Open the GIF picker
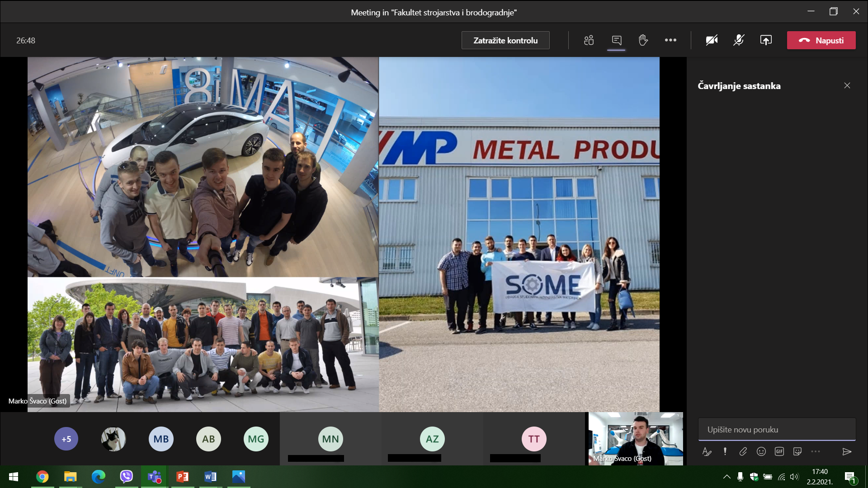This screenshot has height=488, width=868. (779, 451)
